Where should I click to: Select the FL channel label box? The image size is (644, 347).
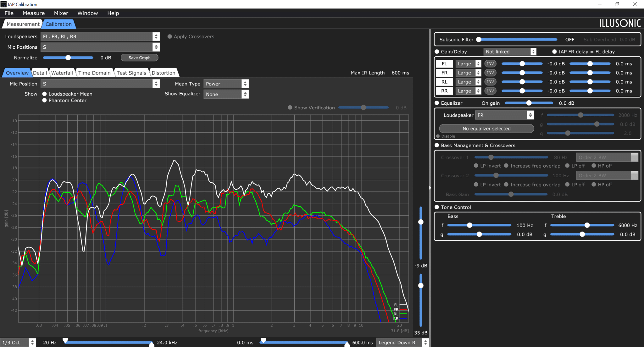click(444, 64)
